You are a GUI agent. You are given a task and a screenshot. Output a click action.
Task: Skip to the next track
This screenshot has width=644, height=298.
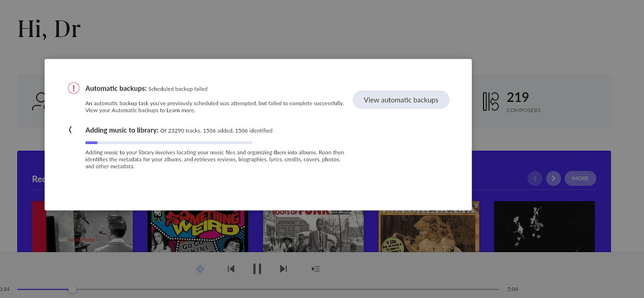(283, 268)
